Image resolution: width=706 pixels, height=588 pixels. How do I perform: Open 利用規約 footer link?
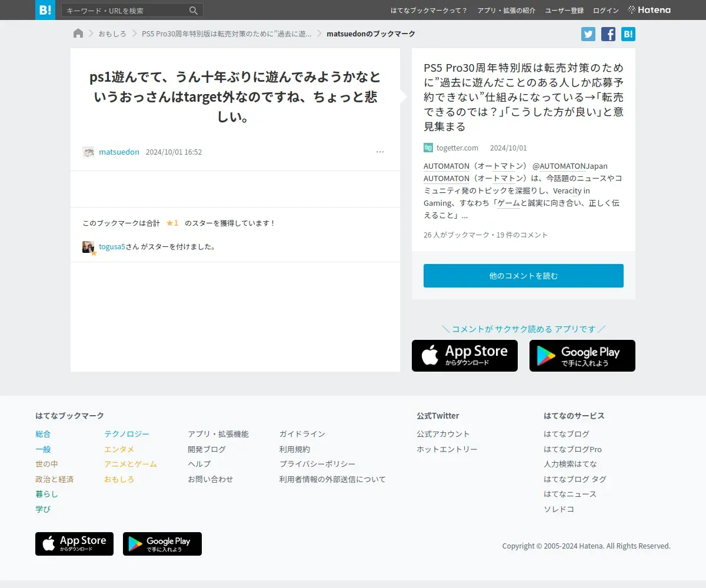(295, 449)
